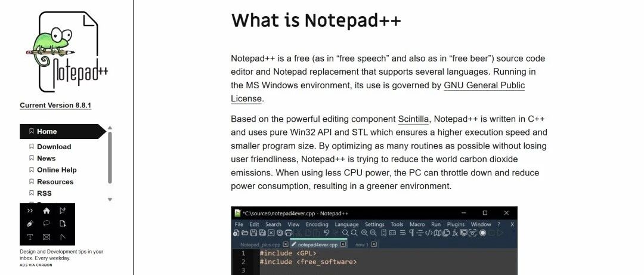Open Resources in sidebar navigation
The width and height of the screenshot is (644, 275).
pyautogui.click(x=55, y=182)
